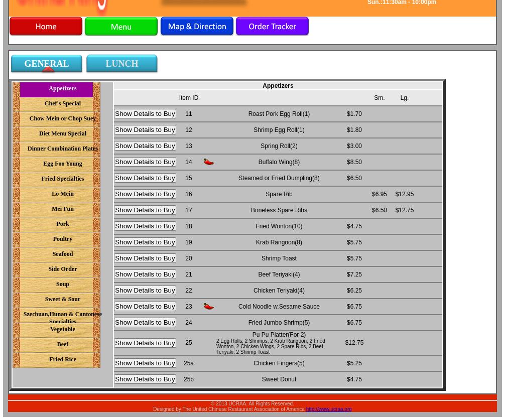Show details to buy Roast Pork Egg Roll
Screen dimensions: 505x420
click(x=145, y=114)
